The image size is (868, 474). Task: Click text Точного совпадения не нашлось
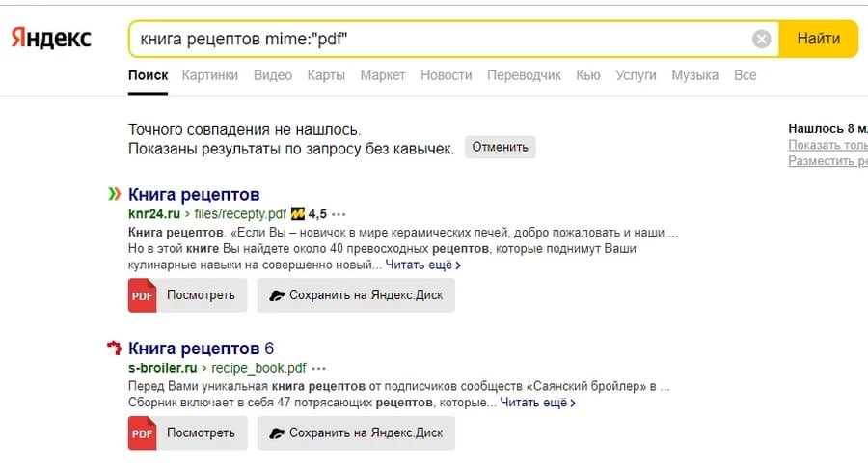click(245, 129)
